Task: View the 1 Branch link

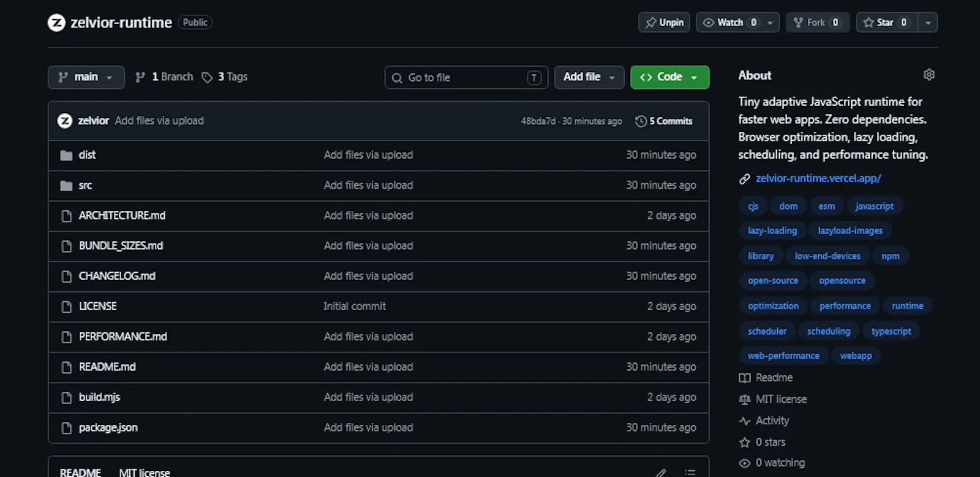Action: [x=164, y=77]
